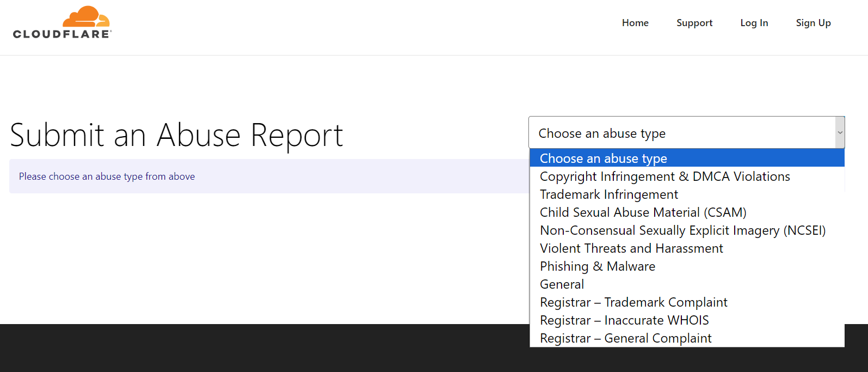
Task: Go to the Support page
Action: [694, 23]
